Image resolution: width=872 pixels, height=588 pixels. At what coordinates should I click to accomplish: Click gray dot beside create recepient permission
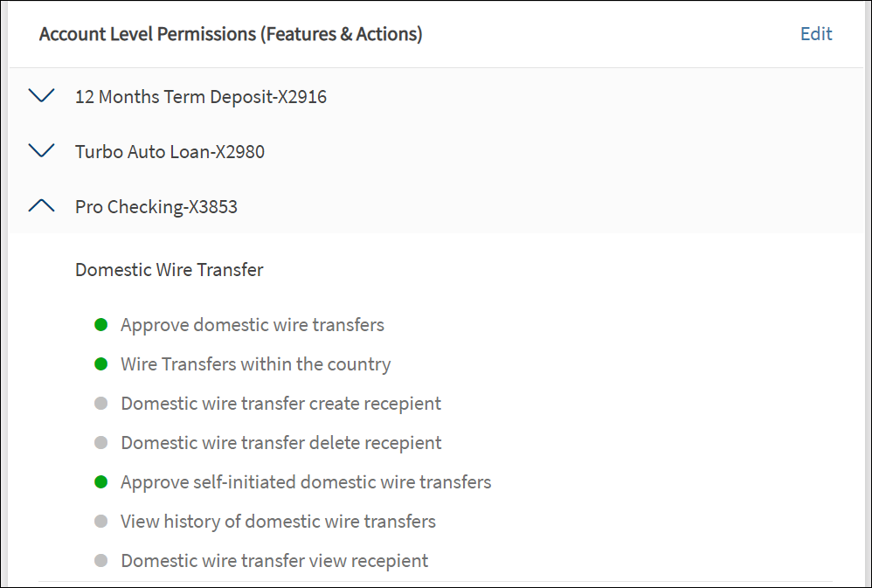coord(100,404)
